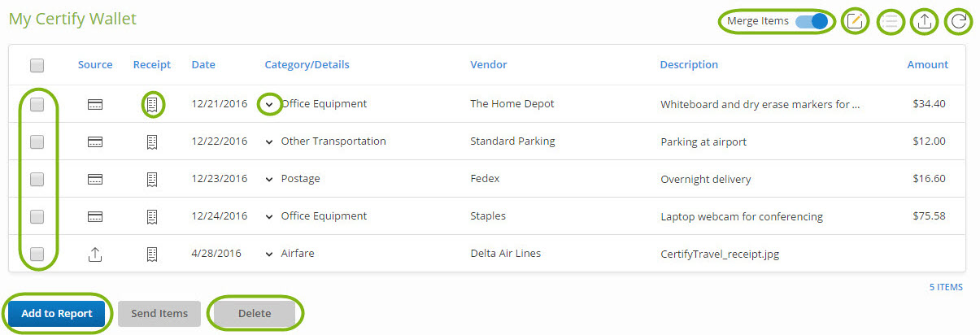Image resolution: width=980 pixels, height=335 pixels.
Task: Sort by the Amount column header
Action: tap(927, 65)
